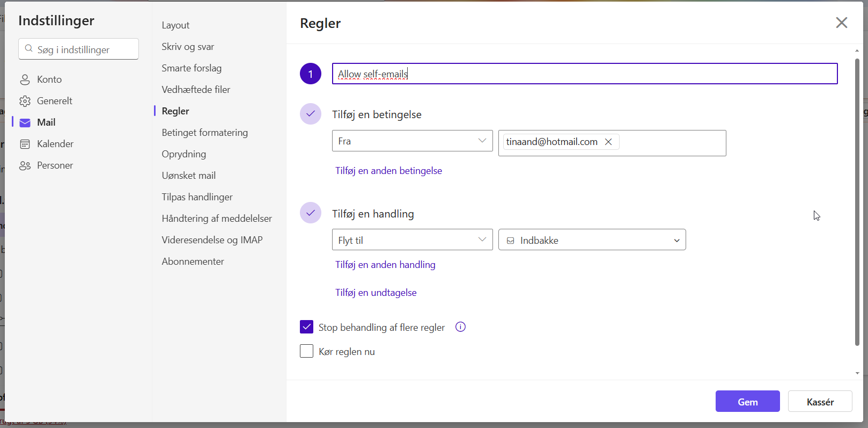
Task: Click the rule panel vertical scrollbar
Action: [857, 201]
